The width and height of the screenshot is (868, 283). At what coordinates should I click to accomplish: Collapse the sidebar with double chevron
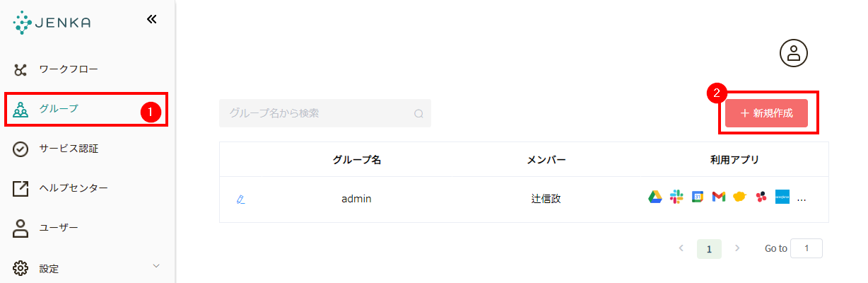(x=151, y=19)
